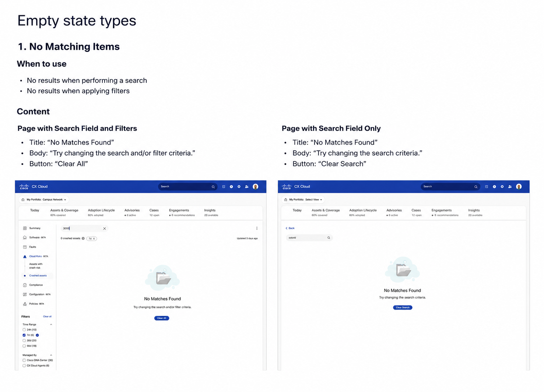Click the Summary sidebar icon
The image size is (544, 392).
pyautogui.click(x=25, y=228)
